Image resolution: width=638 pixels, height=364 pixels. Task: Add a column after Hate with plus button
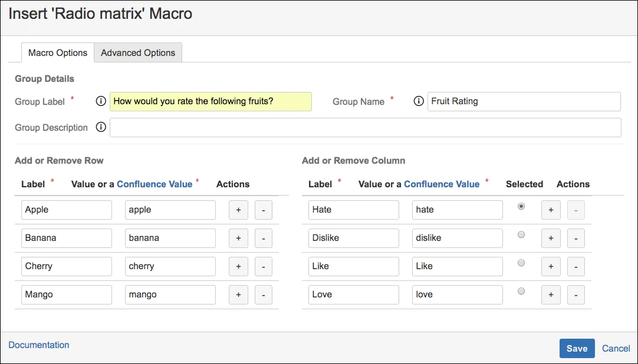coord(551,210)
